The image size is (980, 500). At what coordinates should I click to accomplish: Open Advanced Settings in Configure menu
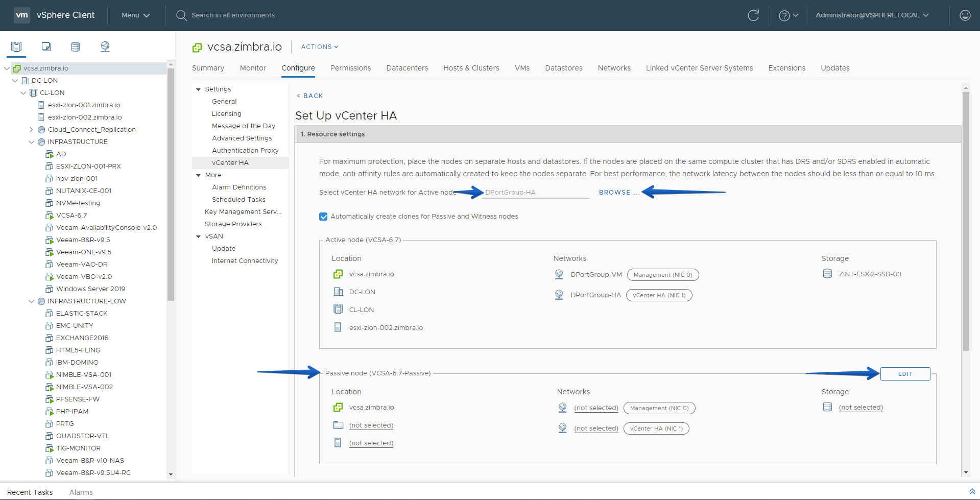(242, 138)
